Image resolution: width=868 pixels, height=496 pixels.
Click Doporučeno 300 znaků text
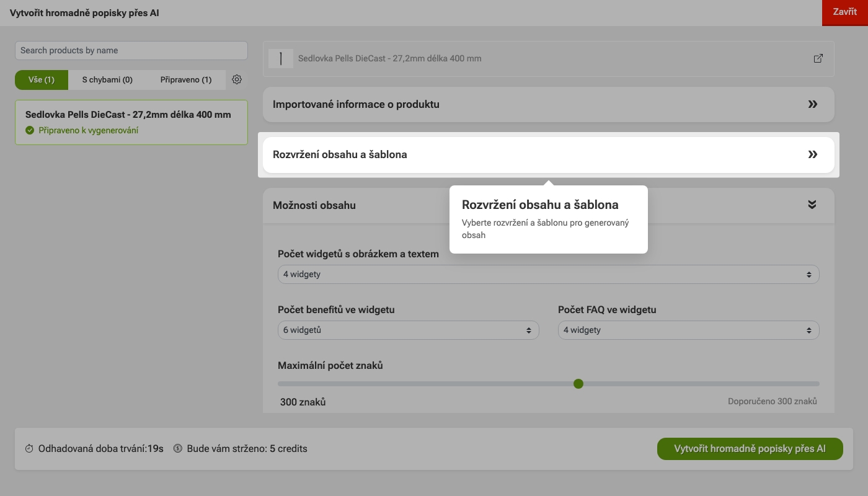tap(773, 401)
